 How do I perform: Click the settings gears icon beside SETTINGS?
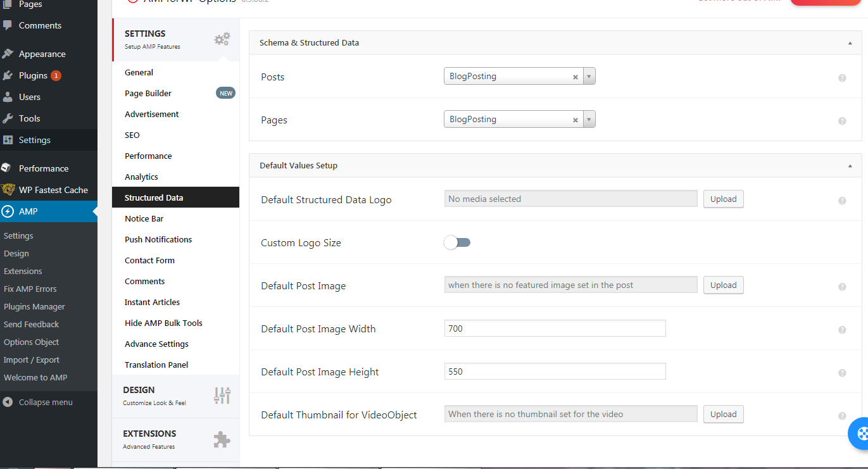(222, 39)
